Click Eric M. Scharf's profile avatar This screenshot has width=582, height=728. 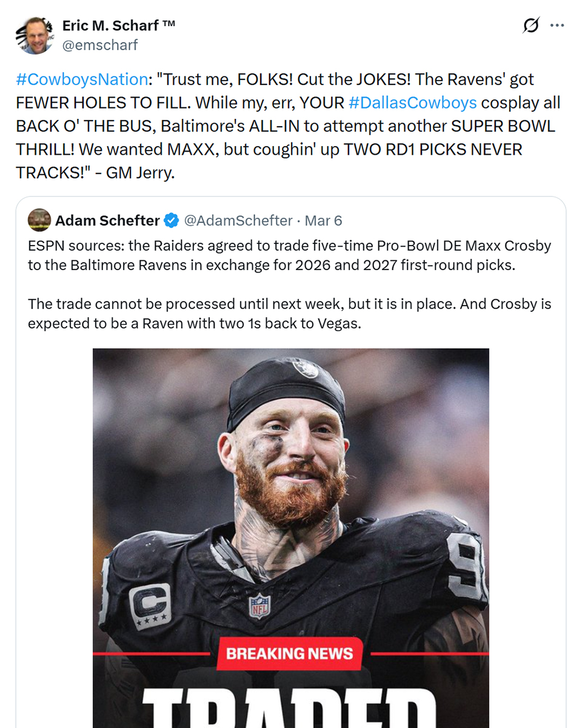[34, 35]
